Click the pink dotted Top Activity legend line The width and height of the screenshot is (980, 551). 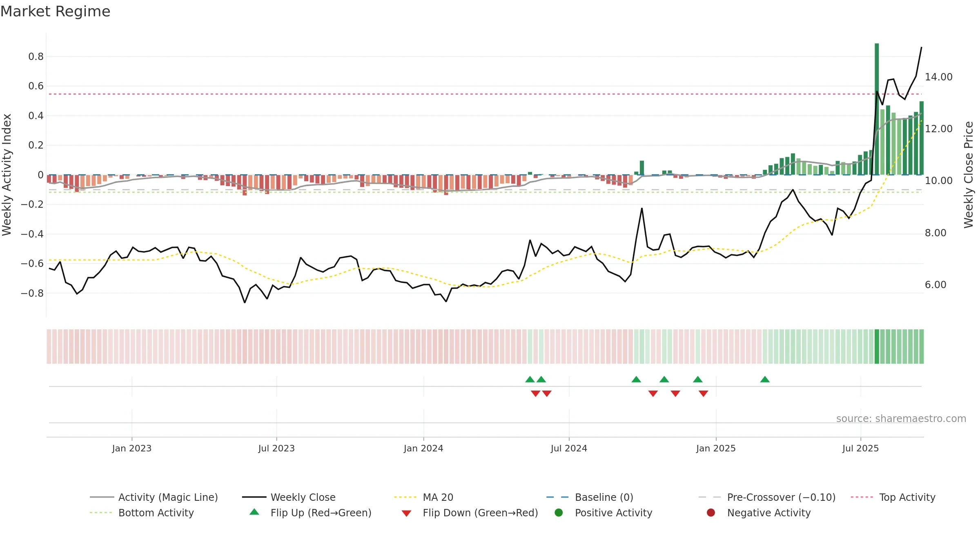click(862, 497)
